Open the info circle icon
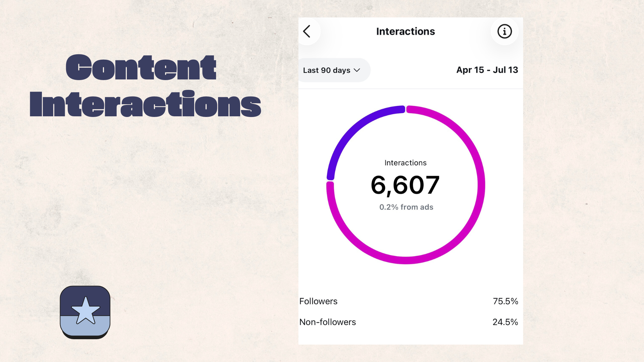This screenshot has height=362, width=644. coord(504,32)
